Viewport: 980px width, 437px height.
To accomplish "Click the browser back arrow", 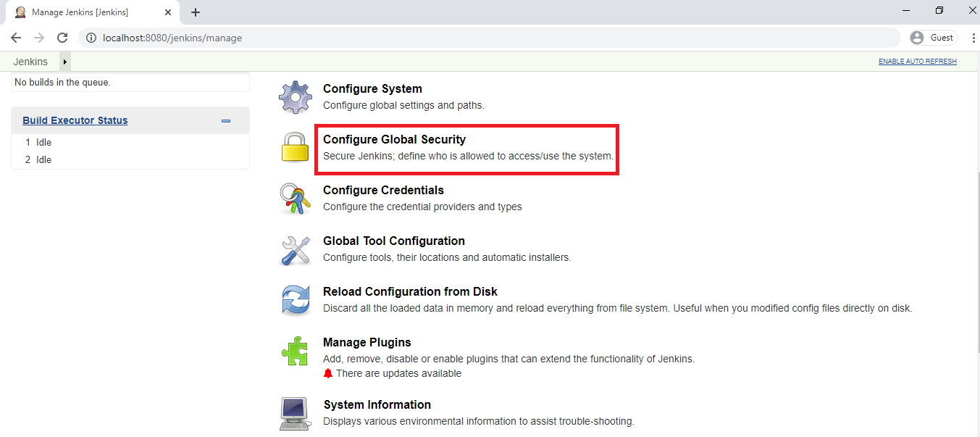I will click(16, 38).
